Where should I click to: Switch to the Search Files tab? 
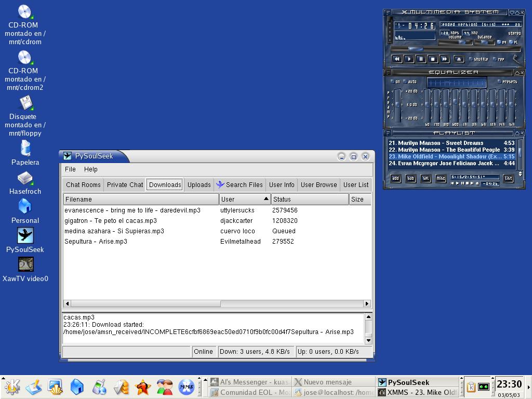240,184
